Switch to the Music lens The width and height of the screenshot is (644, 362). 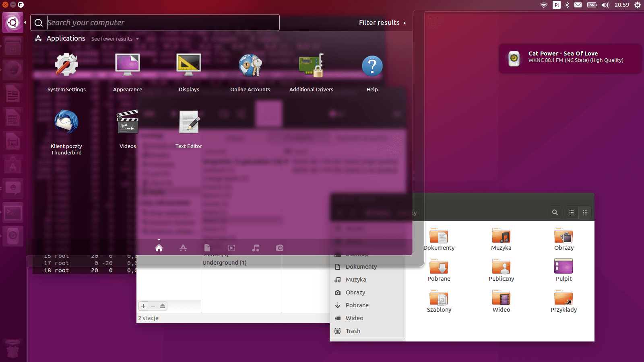pyautogui.click(x=256, y=248)
